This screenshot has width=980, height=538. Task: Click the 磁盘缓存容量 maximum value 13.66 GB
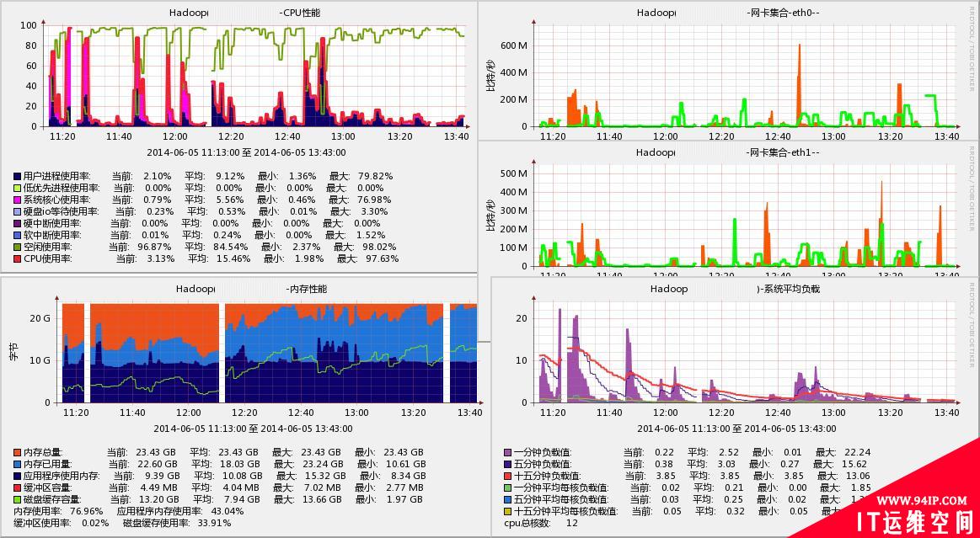click(323, 499)
